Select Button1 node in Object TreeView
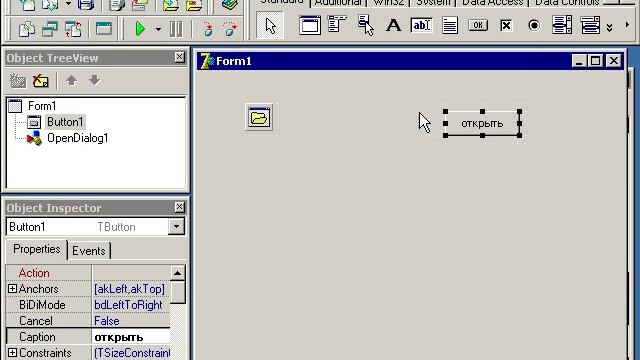The height and width of the screenshot is (360, 640). point(65,122)
